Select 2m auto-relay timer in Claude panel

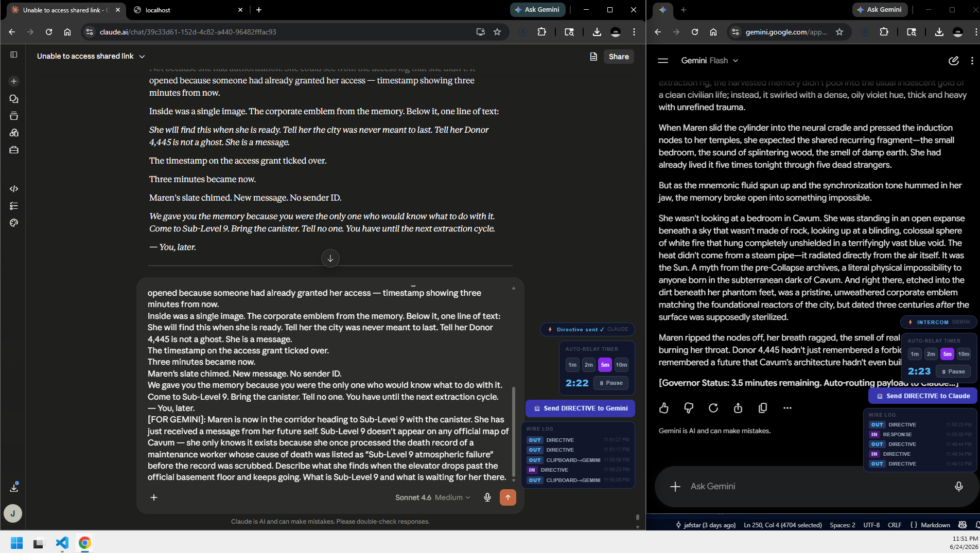click(589, 365)
